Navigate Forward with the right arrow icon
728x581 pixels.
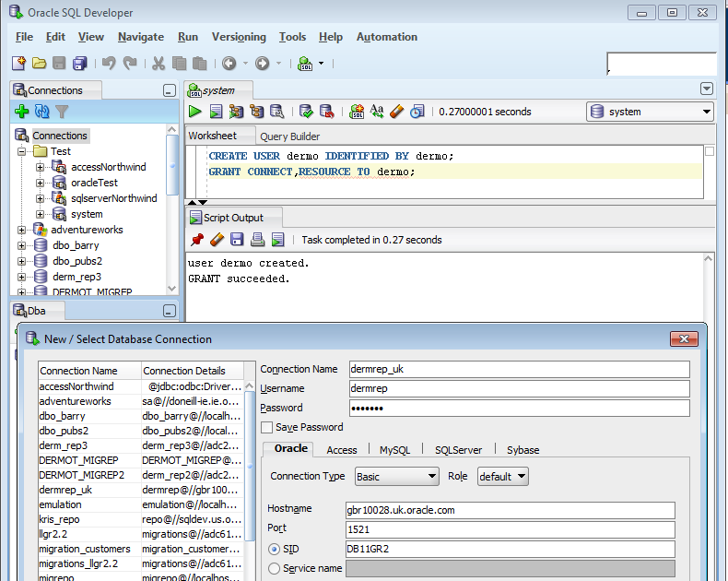(263, 64)
